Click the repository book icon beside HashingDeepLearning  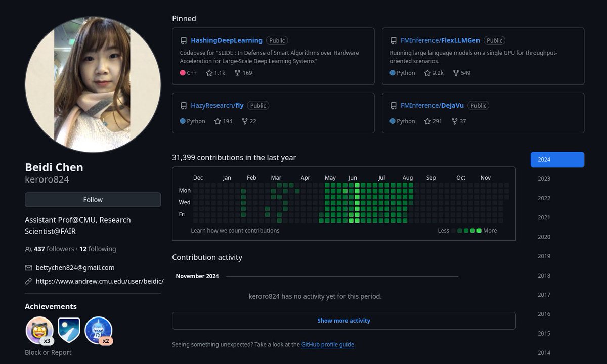tap(183, 40)
